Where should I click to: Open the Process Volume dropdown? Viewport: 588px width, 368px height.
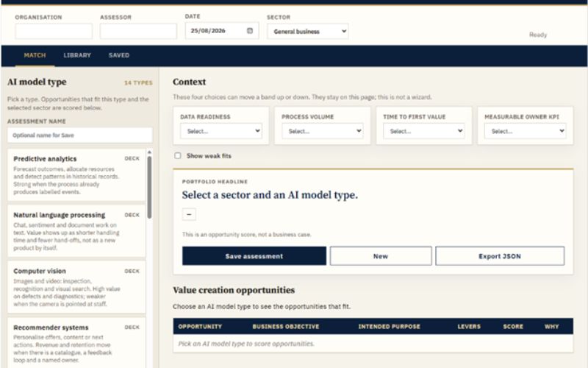click(322, 131)
